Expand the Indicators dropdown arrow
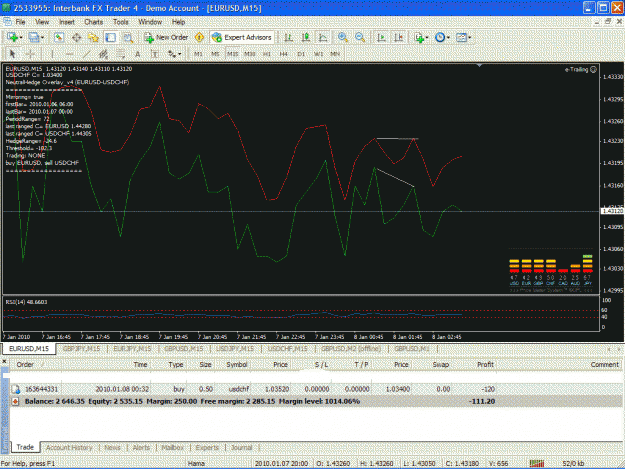Viewport: 625px width, 469px height. click(427, 37)
